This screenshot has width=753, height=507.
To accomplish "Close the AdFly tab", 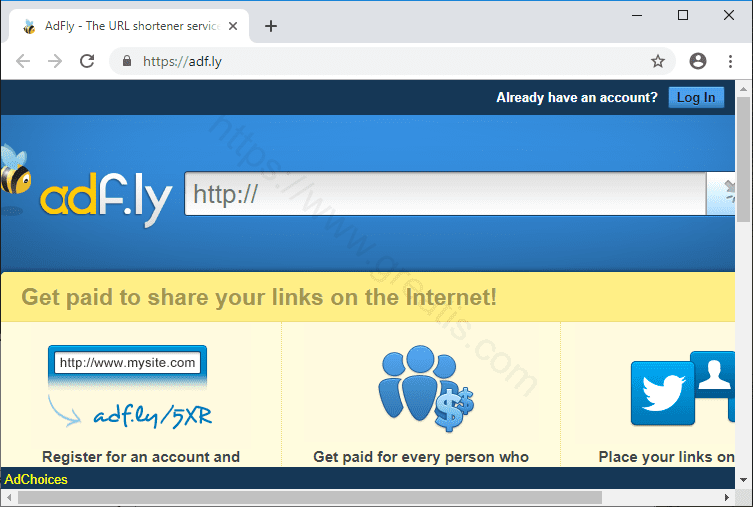I will (233, 26).
